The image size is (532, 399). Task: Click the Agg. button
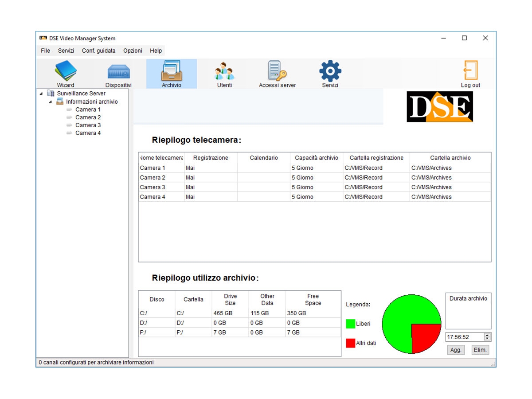pos(456,350)
